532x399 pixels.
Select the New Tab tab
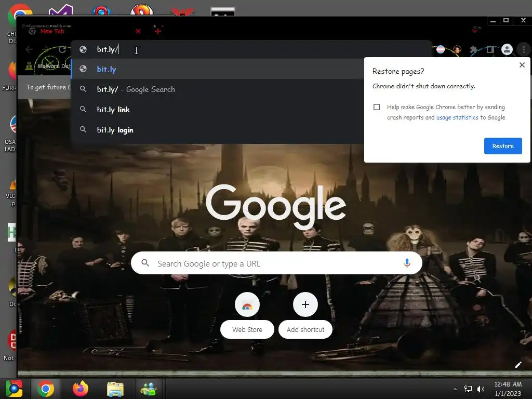(52, 31)
